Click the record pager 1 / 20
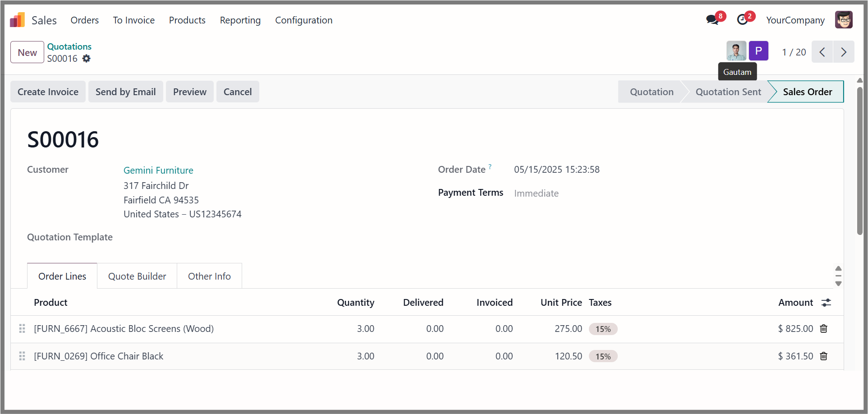The image size is (868, 414). coord(794,52)
